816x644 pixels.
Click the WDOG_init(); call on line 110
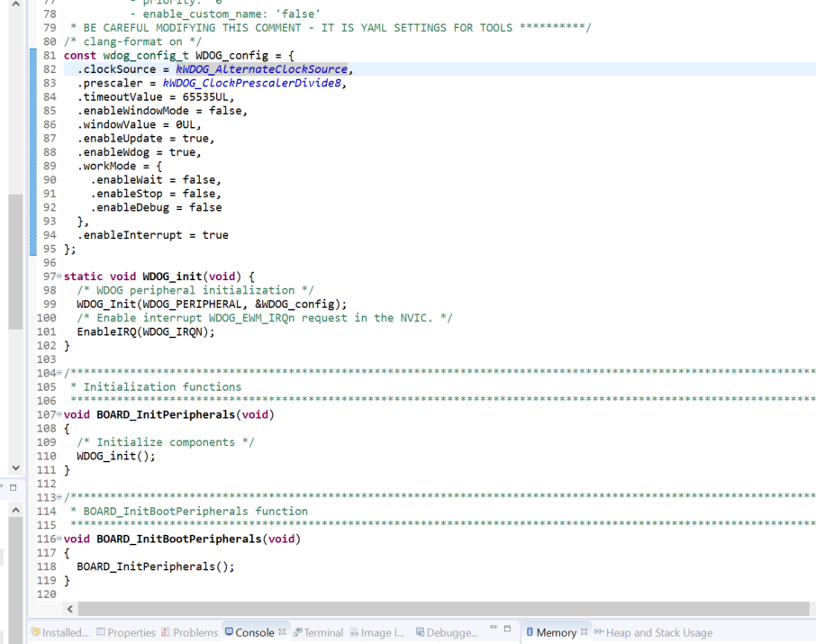click(116, 456)
